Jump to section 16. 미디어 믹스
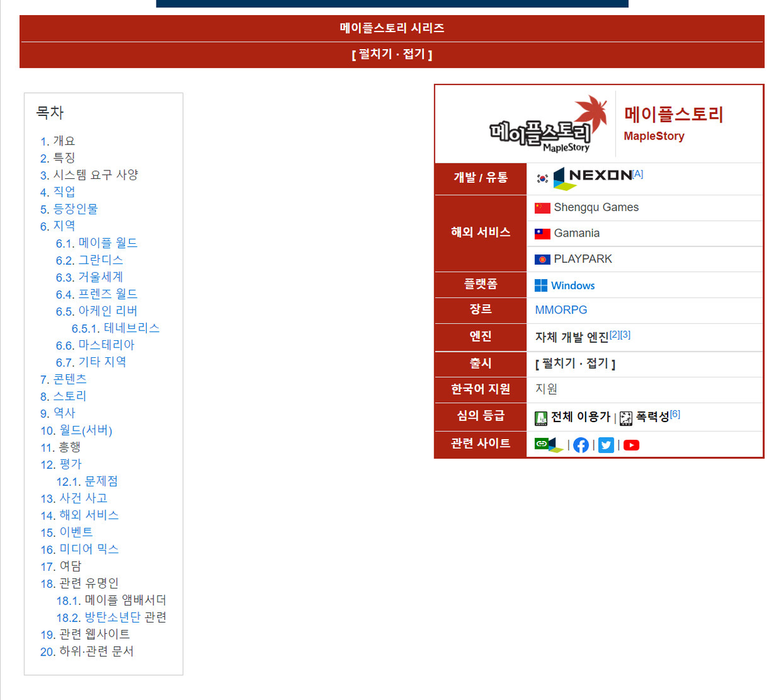This screenshot has width=781, height=700. click(79, 549)
